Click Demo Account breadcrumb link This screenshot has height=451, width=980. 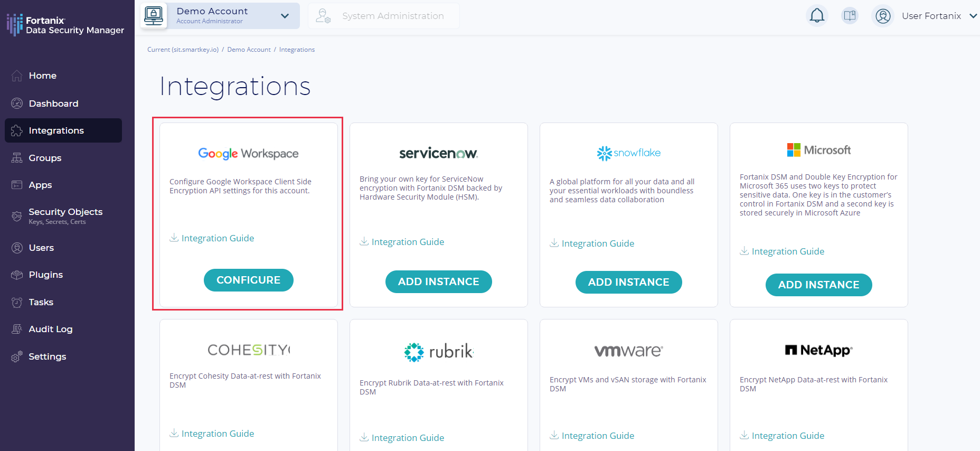(x=249, y=50)
